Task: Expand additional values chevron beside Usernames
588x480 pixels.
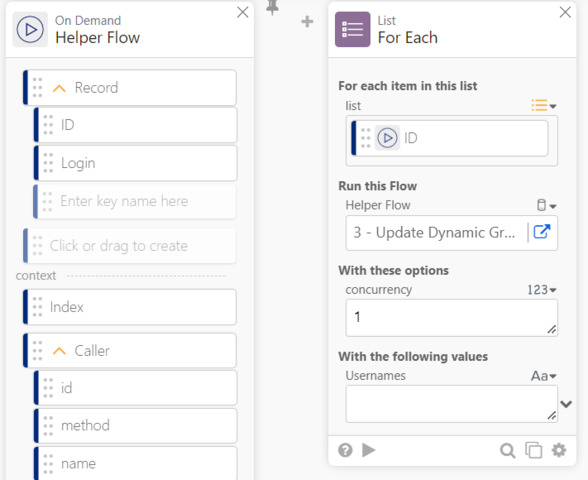Action: point(566,404)
